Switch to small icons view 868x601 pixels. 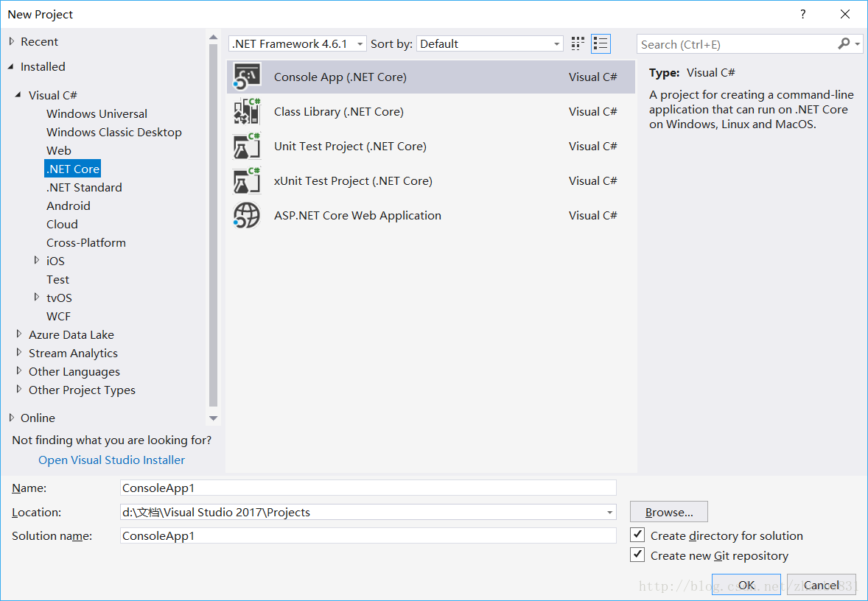point(578,43)
